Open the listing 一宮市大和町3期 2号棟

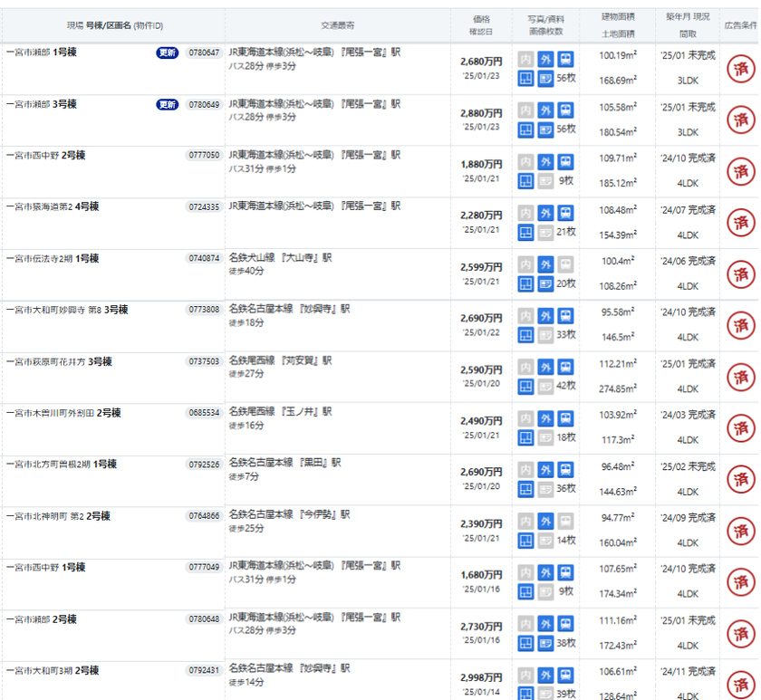[53, 671]
